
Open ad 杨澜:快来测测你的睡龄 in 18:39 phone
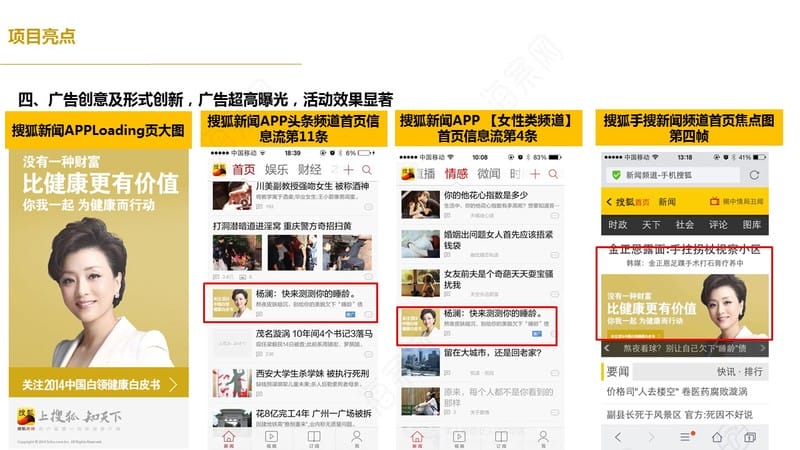[290, 303]
